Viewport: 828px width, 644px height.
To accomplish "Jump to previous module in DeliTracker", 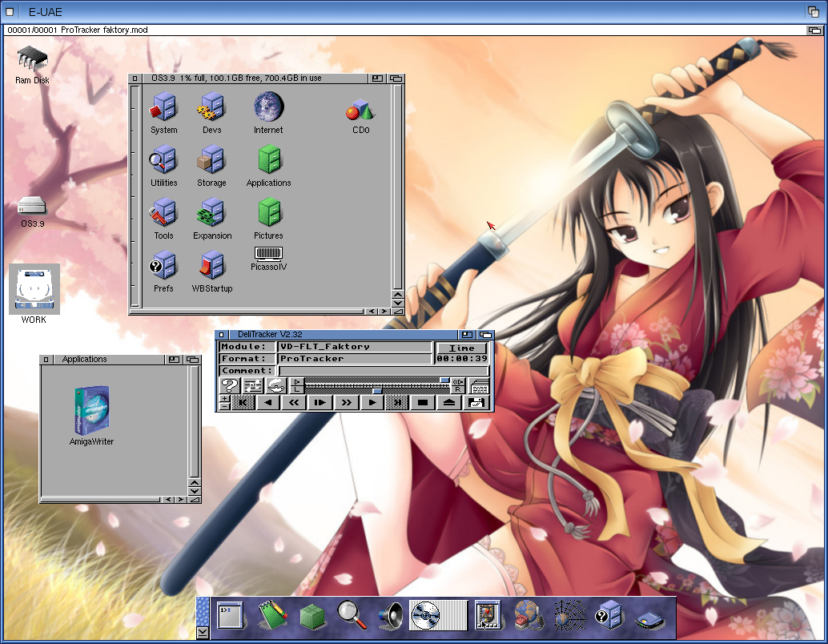I will pos(243,403).
